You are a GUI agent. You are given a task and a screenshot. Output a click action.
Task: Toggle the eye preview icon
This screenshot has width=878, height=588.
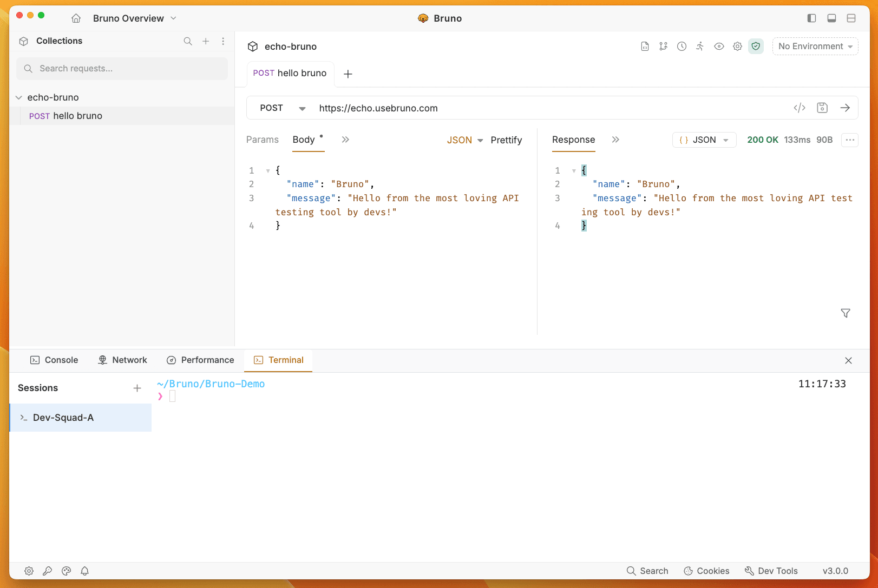point(719,47)
